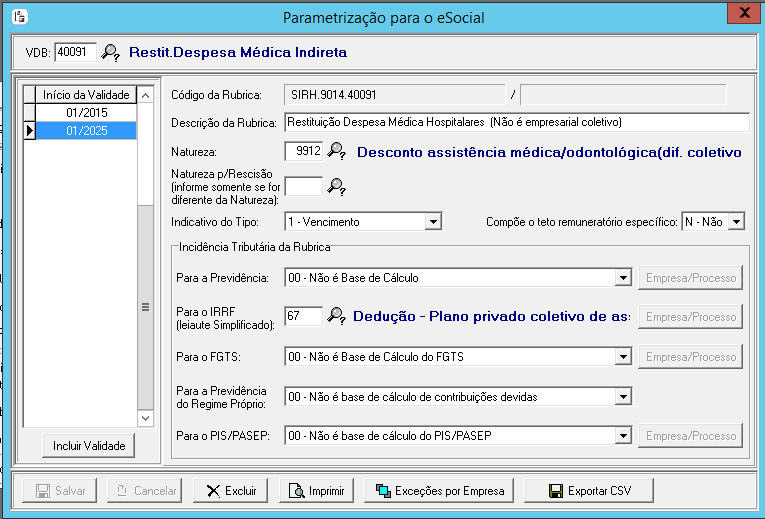Expand the Indicativo do Tipo dropdown
The width and height of the screenshot is (765, 519).
[x=433, y=222]
